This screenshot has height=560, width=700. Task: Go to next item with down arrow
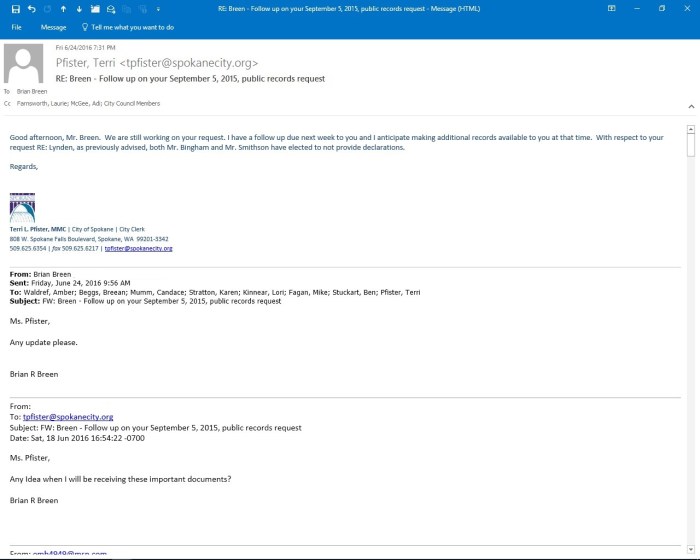pos(78,8)
